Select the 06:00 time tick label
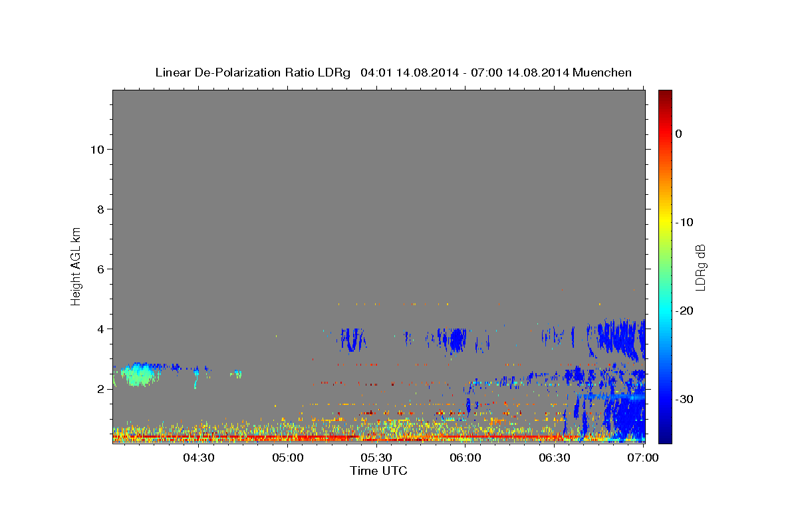 [x=465, y=458]
